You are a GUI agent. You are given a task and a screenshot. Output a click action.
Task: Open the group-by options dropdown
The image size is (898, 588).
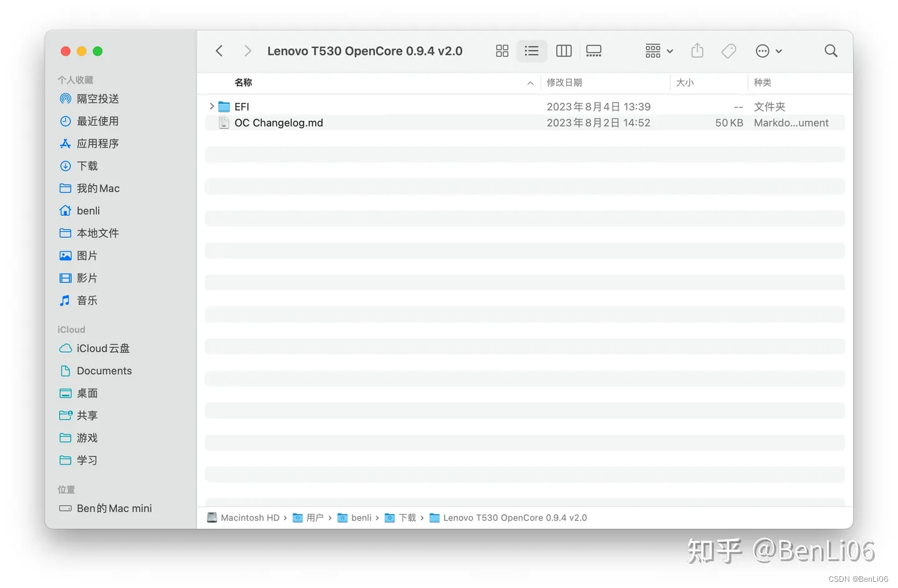coord(659,51)
